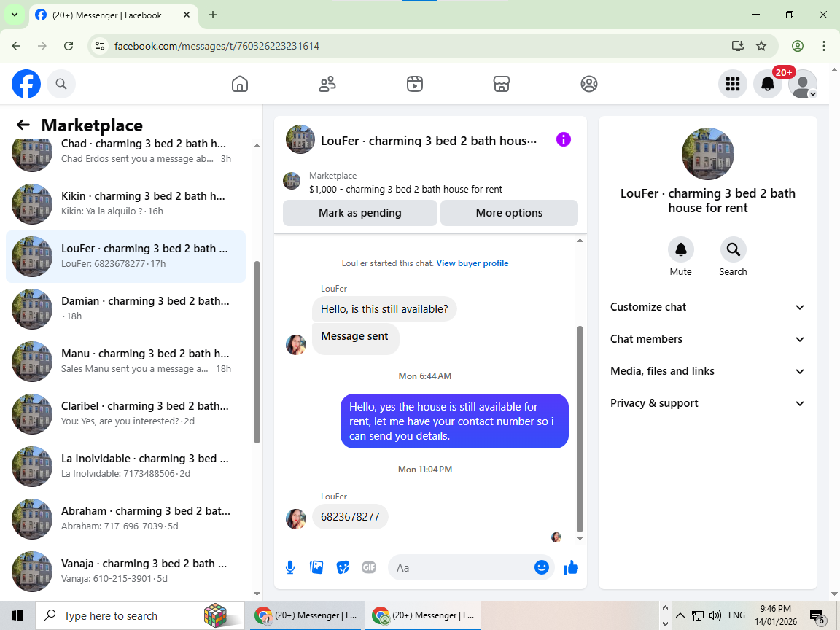Choose a sticker icon in composer
Viewport: 840px width, 630px height.
[x=343, y=567]
